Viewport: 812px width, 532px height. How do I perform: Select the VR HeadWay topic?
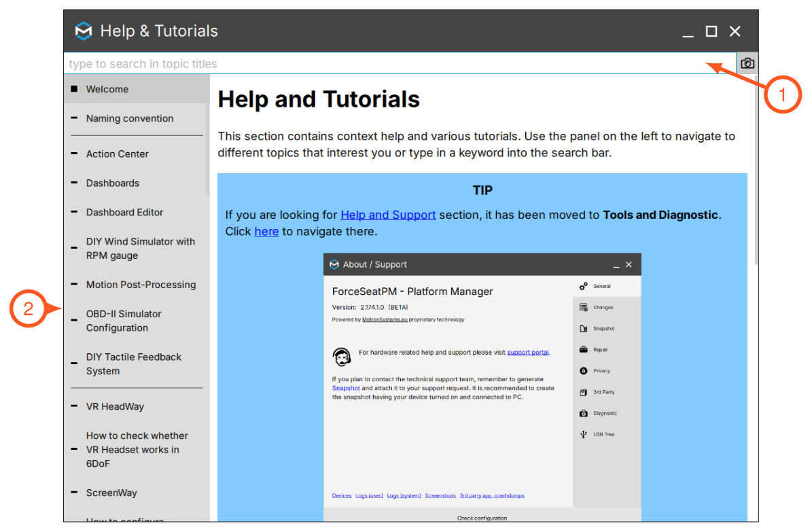pyautogui.click(x=137, y=406)
